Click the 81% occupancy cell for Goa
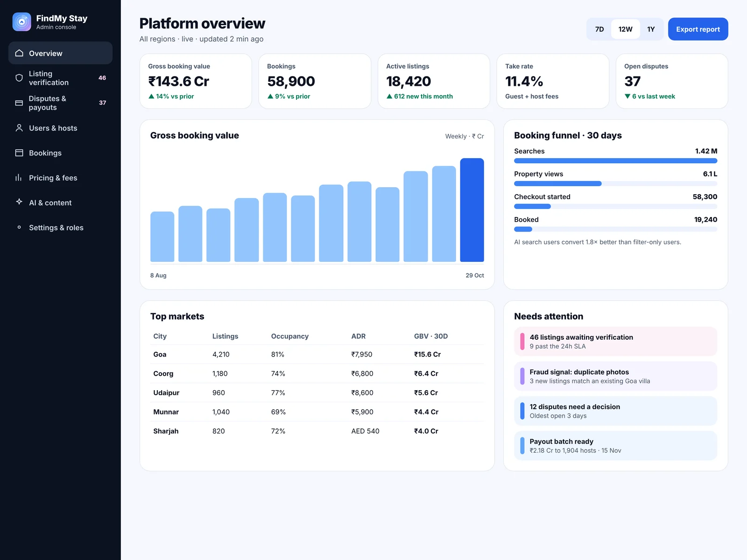 [277, 354]
